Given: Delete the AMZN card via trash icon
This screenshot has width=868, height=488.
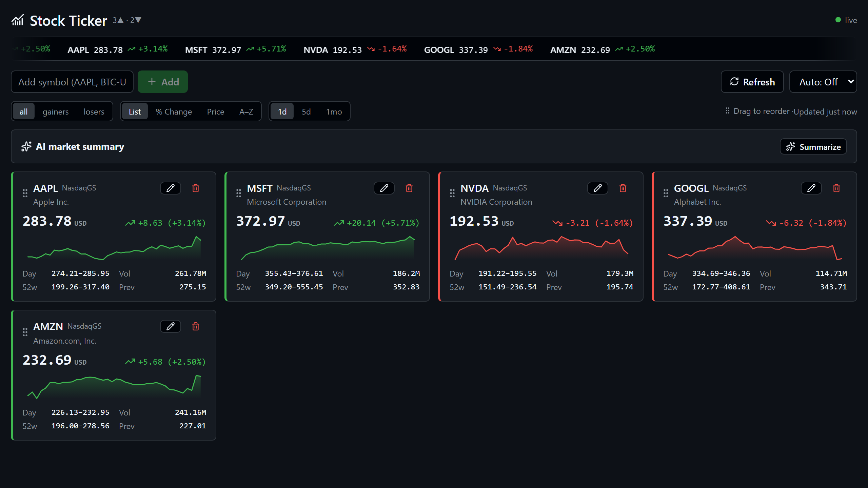Looking at the screenshot, I should tap(196, 326).
